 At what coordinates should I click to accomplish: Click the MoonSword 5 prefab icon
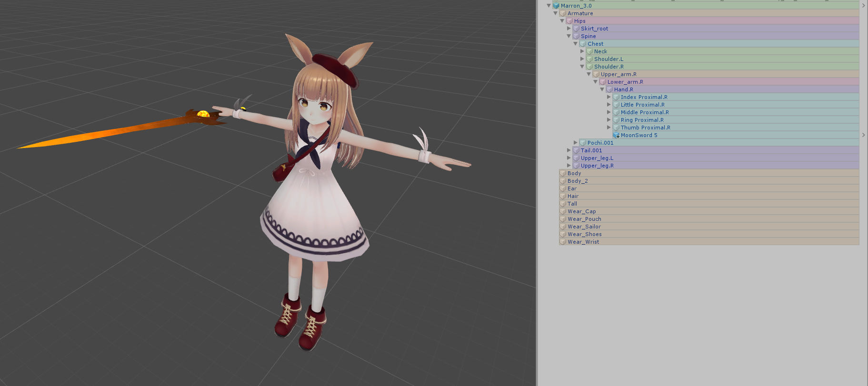pos(616,135)
